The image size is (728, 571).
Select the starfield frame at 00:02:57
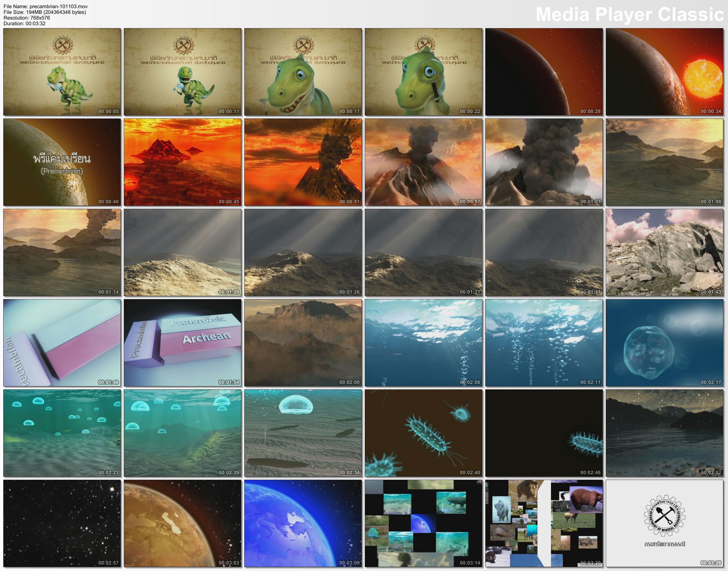click(x=62, y=523)
